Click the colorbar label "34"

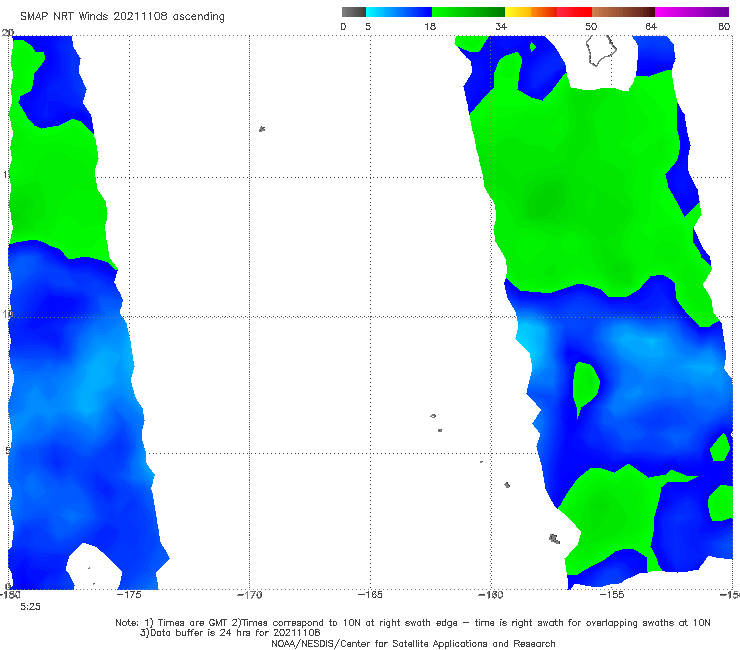[x=501, y=27]
